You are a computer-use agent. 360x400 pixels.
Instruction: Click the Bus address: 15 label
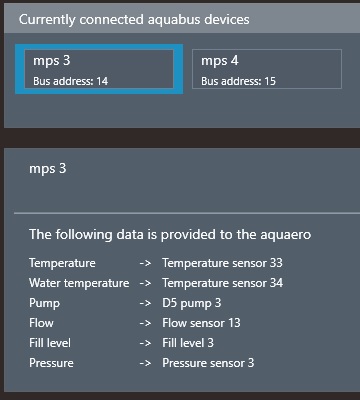(238, 81)
